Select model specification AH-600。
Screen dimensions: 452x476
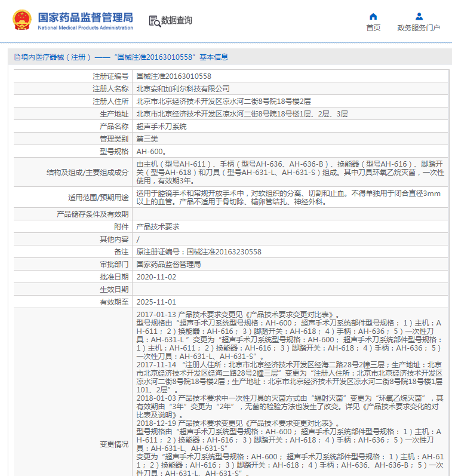[x=151, y=152]
